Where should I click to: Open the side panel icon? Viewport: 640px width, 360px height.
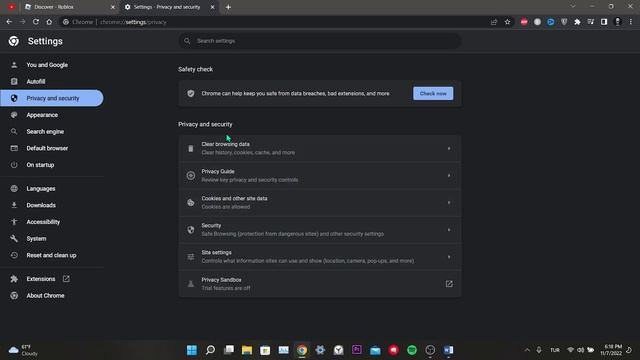point(604,22)
